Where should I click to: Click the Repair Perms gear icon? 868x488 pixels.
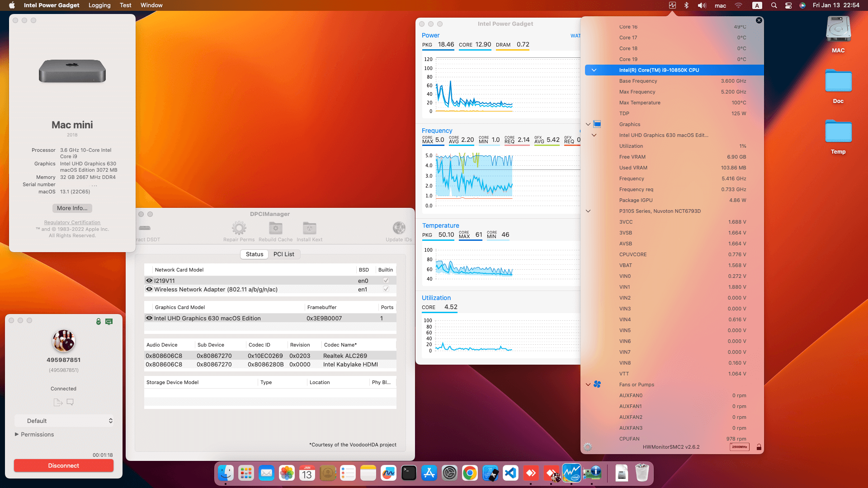[239, 229]
